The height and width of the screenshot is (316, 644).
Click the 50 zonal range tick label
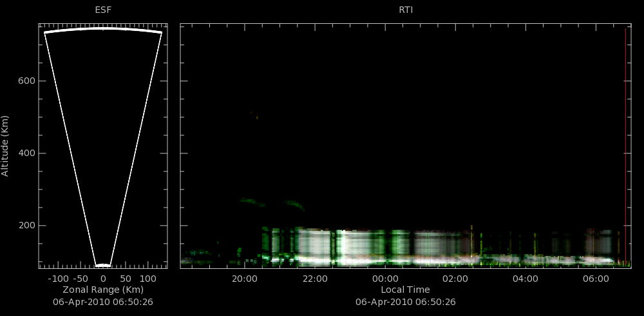coord(126,279)
